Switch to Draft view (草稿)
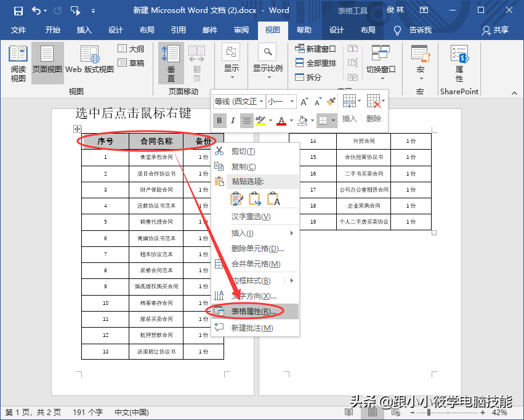524x420 pixels. tap(131, 63)
